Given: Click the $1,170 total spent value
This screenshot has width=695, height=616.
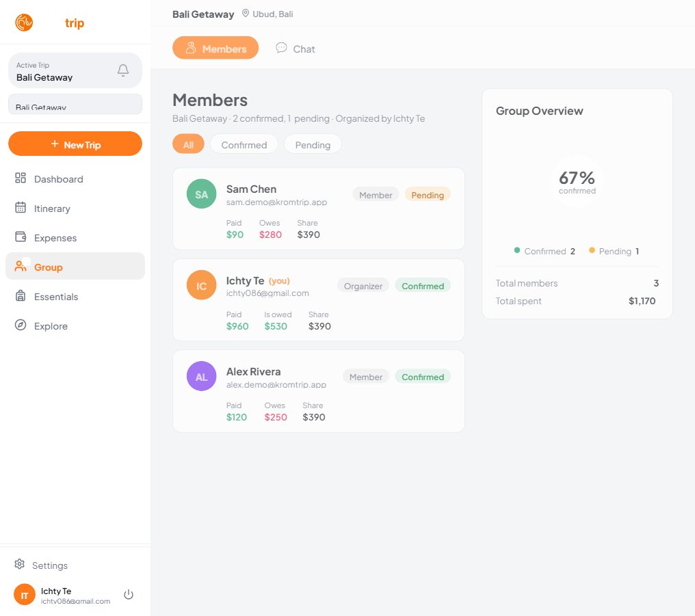Looking at the screenshot, I should 642,301.
